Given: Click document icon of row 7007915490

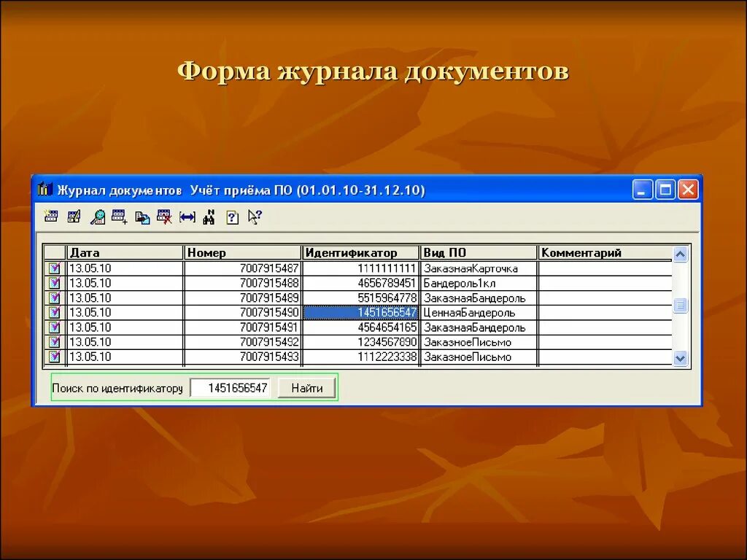Looking at the screenshot, I should coord(54,312).
